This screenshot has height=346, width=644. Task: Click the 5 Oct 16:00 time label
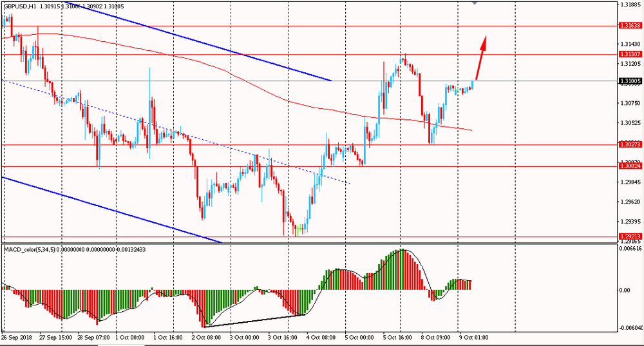(398, 338)
